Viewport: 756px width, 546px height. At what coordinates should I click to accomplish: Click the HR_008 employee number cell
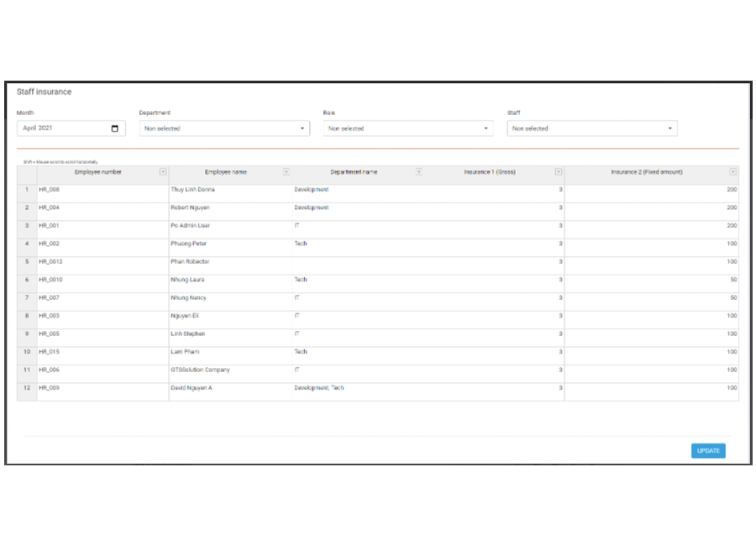(102, 190)
